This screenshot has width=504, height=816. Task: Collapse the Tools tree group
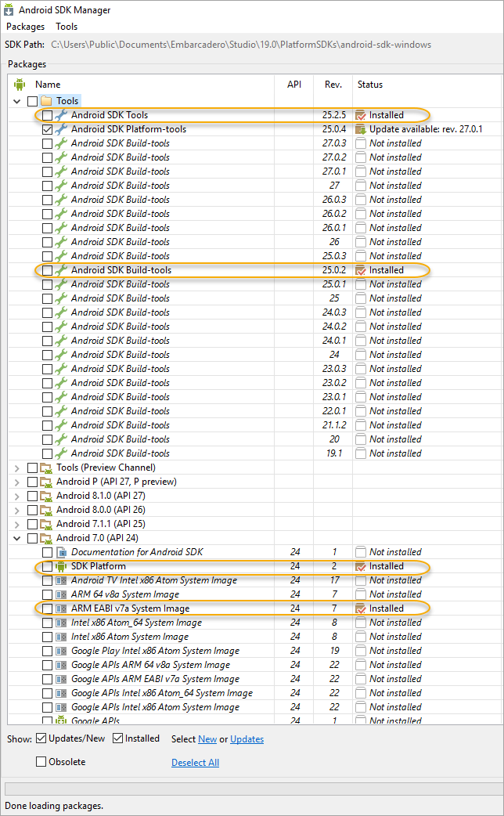pos(17,101)
